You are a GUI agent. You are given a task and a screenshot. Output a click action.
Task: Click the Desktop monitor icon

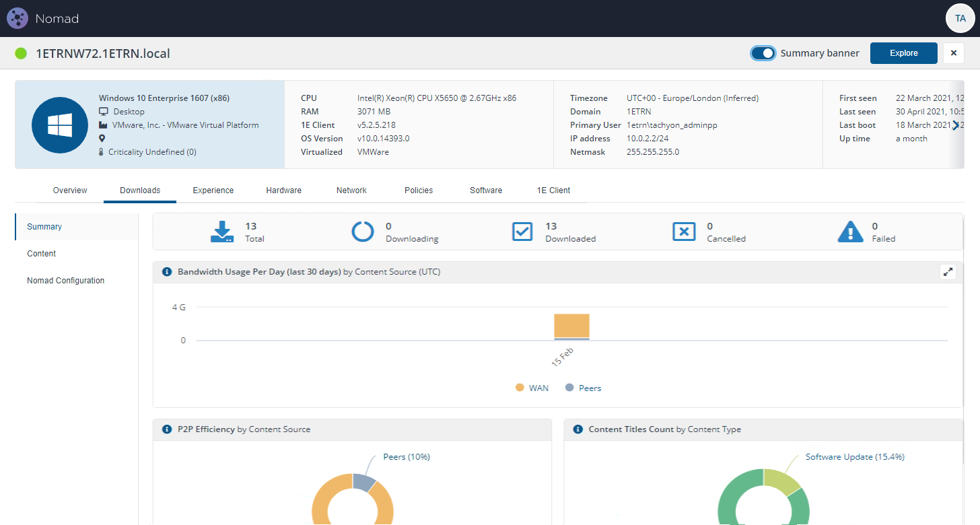pyautogui.click(x=104, y=112)
